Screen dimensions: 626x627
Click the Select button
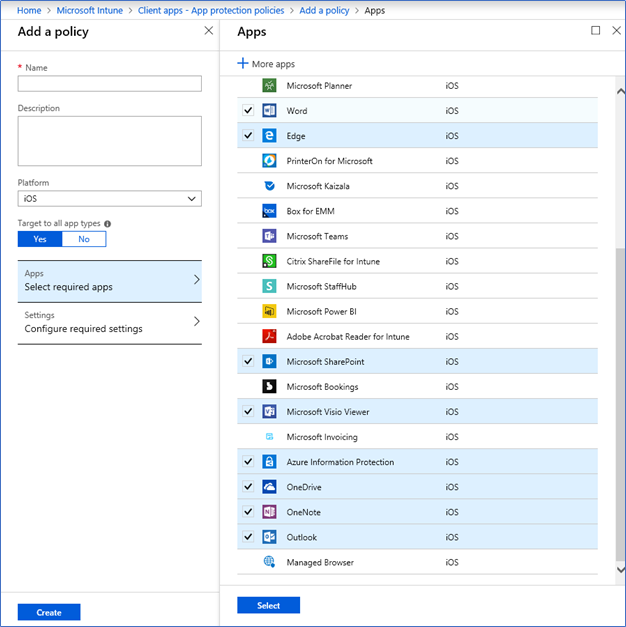tap(268, 605)
